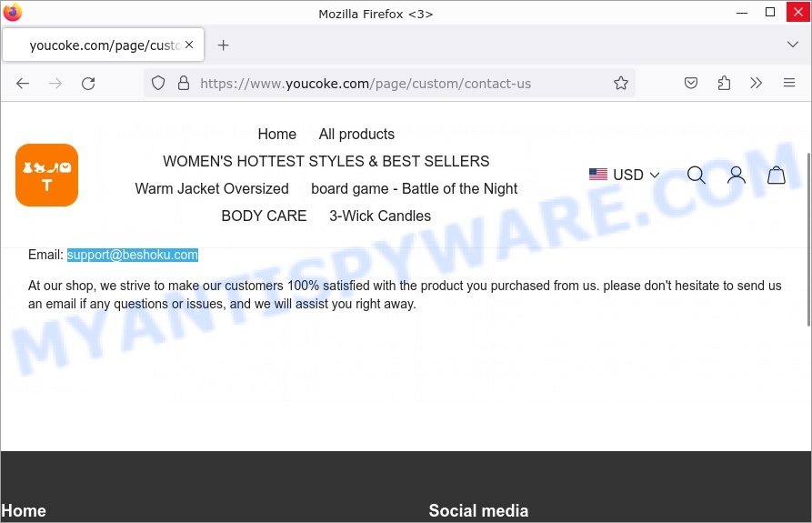Save page to Pocket icon

(691, 83)
